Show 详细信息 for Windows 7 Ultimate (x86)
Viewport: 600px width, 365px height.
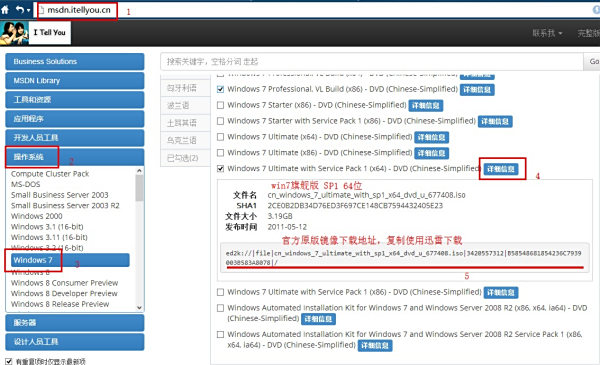point(432,153)
